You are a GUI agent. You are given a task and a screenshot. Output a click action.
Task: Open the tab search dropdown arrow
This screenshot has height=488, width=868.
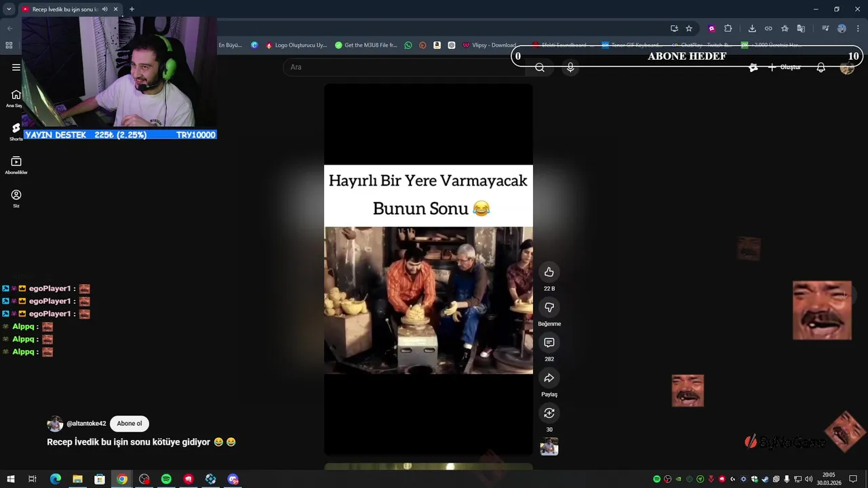click(x=9, y=9)
